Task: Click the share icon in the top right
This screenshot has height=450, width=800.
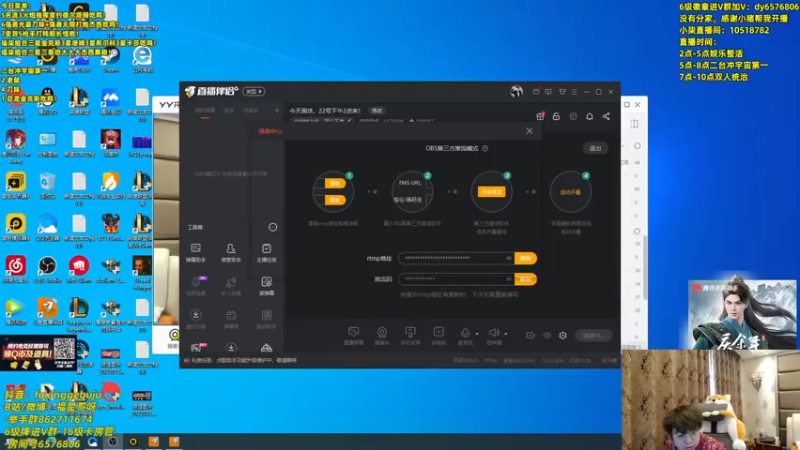Action: 606,116
